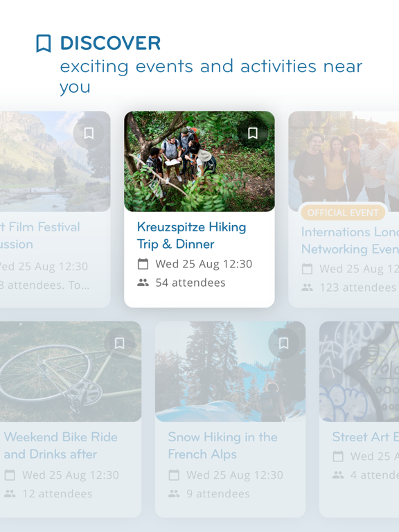Click attendees icon next to 12 attendees
Viewport: 399px width, 532px height.
point(10,493)
